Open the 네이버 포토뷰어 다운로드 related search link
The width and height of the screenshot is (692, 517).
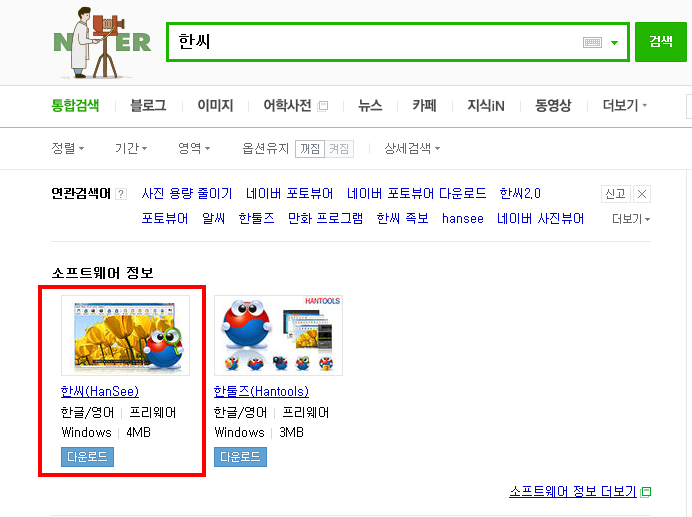(x=416, y=193)
